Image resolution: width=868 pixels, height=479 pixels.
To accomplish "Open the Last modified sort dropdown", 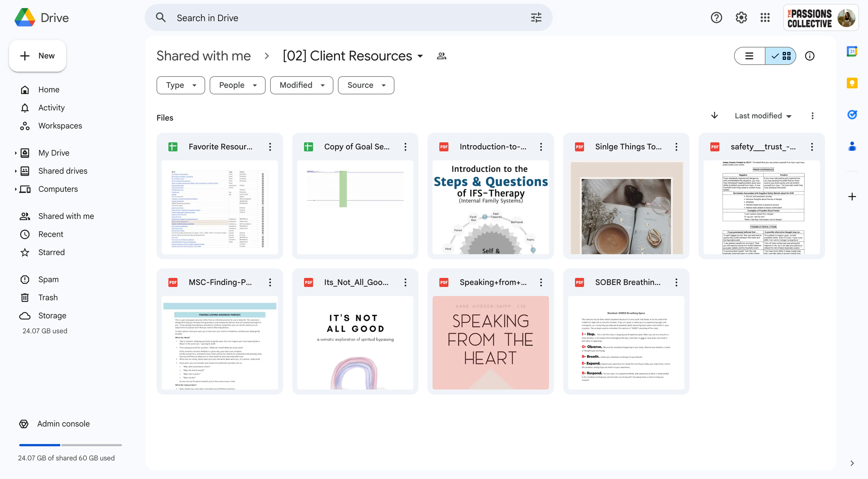I will (763, 116).
